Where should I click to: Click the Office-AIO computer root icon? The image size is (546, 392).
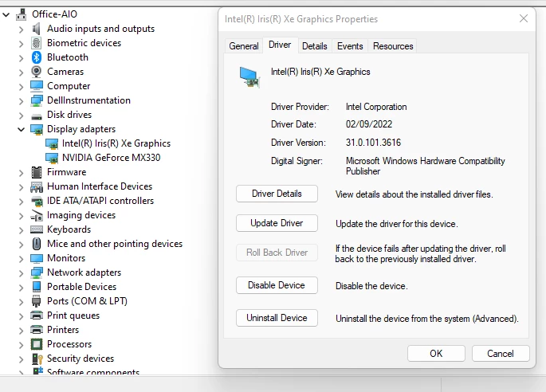(x=22, y=14)
